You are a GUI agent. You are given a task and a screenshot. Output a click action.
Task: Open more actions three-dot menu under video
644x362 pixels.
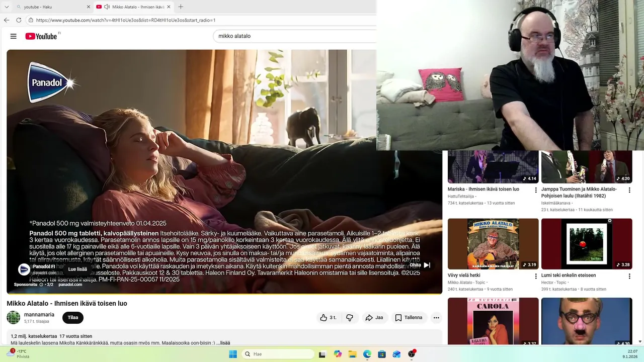[436, 318]
